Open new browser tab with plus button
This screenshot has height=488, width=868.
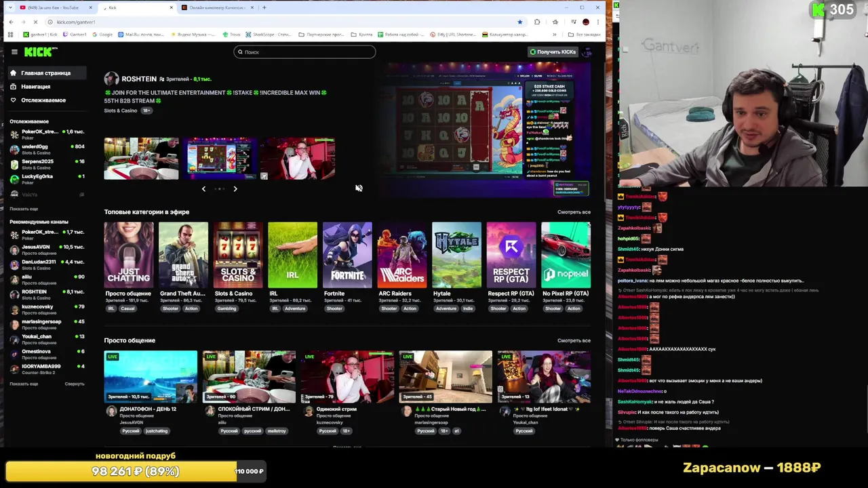point(264,7)
